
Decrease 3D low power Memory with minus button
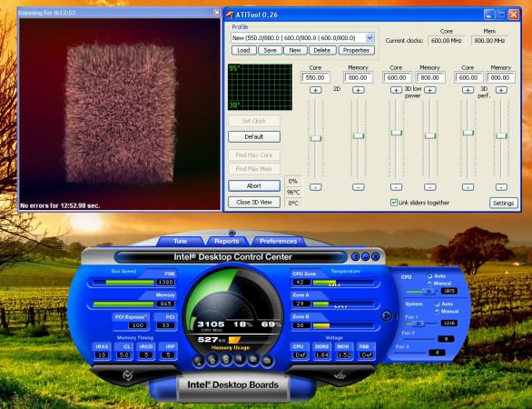click(x=430, y=187)
